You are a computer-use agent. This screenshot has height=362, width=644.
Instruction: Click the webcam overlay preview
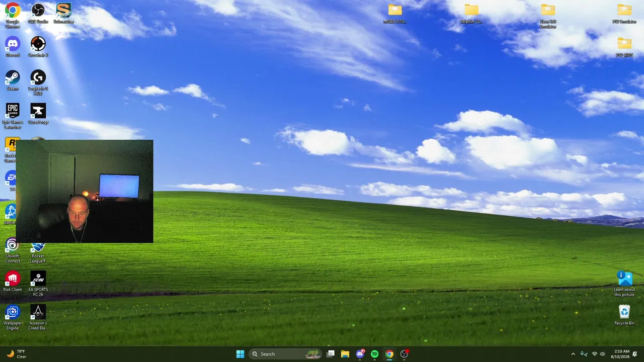(85, 192)
